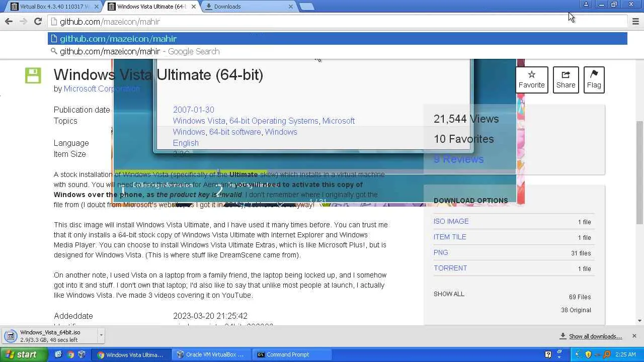Click the Flag button
Viewport: 644px width, 362px height.
pyautogui.click(x=594, y=79)
